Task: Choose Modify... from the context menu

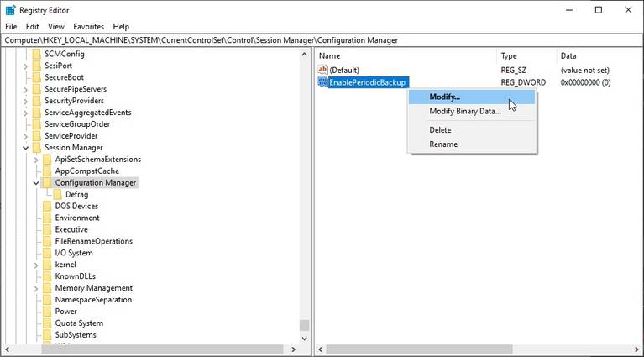Action: 473,97
